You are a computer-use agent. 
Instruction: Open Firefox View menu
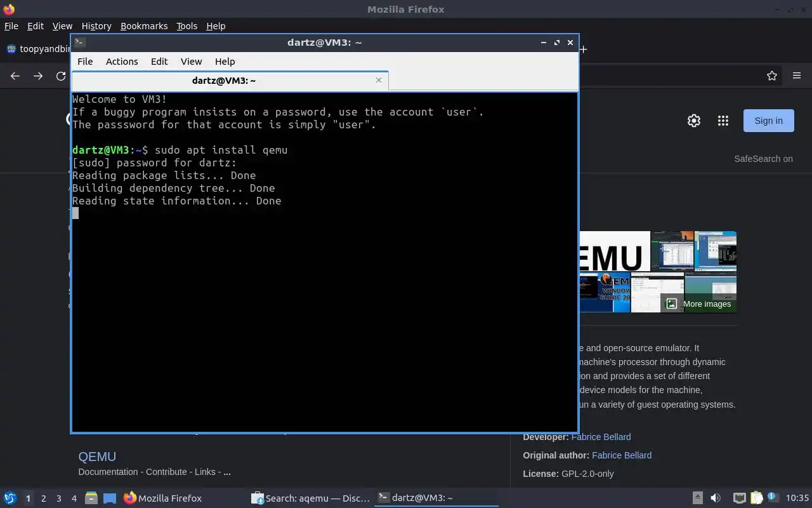(x=62, y=26)
